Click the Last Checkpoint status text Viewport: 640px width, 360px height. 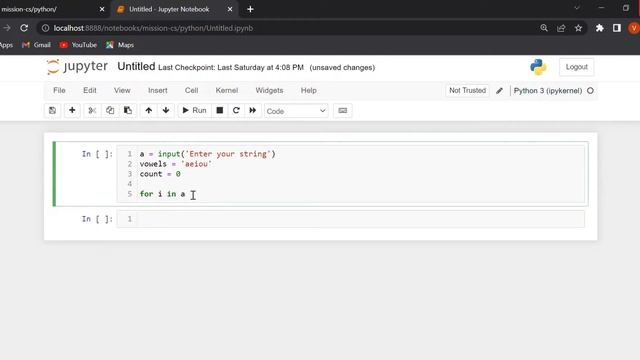click(x=231, y=68)
